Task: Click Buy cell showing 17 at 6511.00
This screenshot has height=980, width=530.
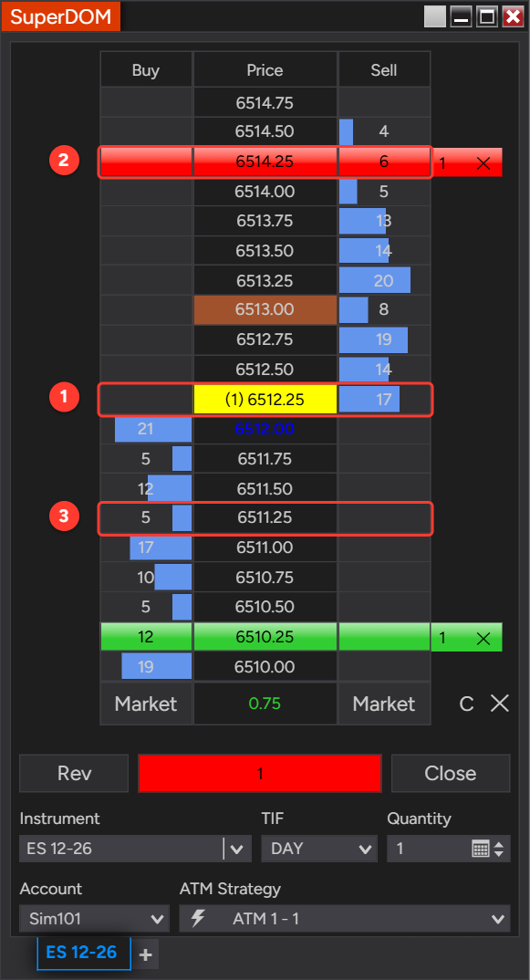Action: tap(146, 548)
